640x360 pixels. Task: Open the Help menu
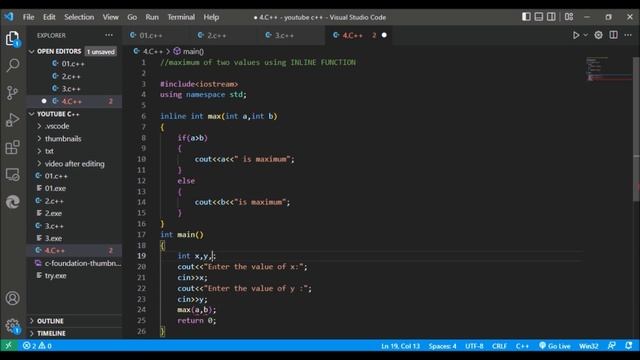(x=211, y=17)
